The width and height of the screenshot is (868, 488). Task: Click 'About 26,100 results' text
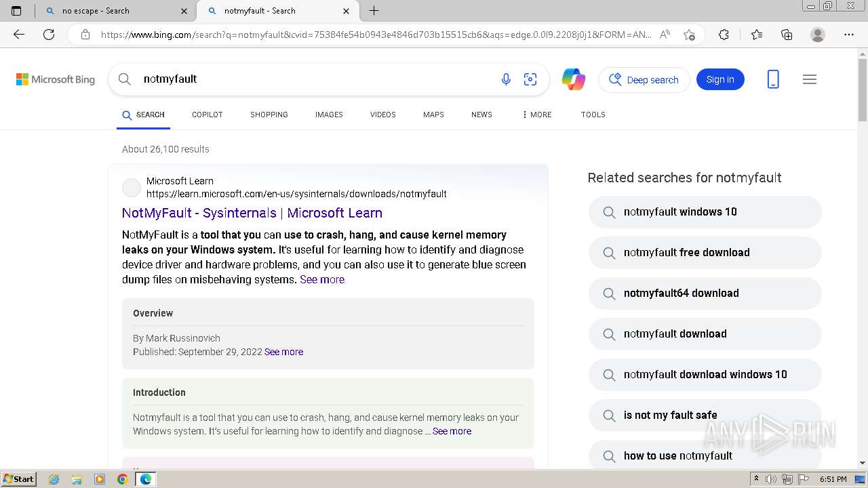coord(165,149)
